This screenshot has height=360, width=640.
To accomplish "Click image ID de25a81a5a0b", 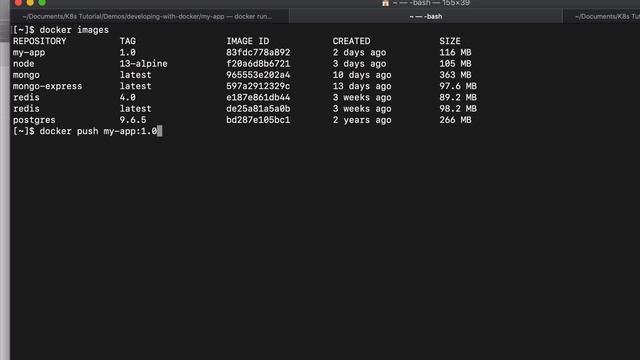I will click(x=258, y=109).
